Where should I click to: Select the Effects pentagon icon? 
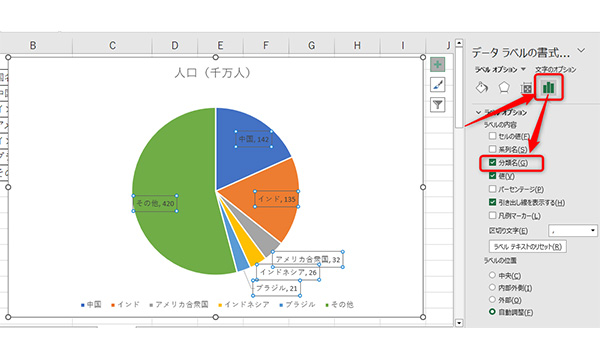click(504, 88)
